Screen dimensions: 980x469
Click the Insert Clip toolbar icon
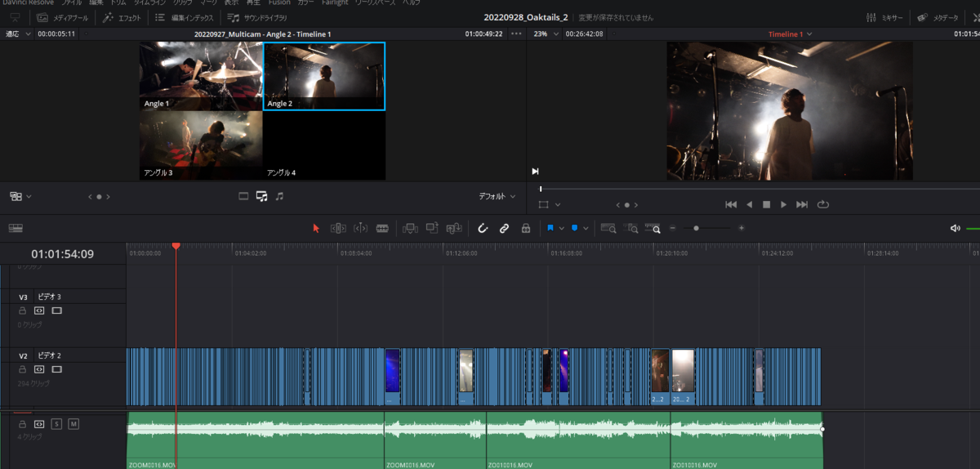[x=411, y=229]
